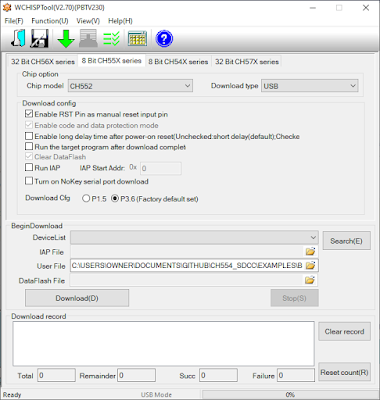The width and height of the screenshot is (380, 400).
Task: Click the green checklist verify icon
Action: coord(111,39)
